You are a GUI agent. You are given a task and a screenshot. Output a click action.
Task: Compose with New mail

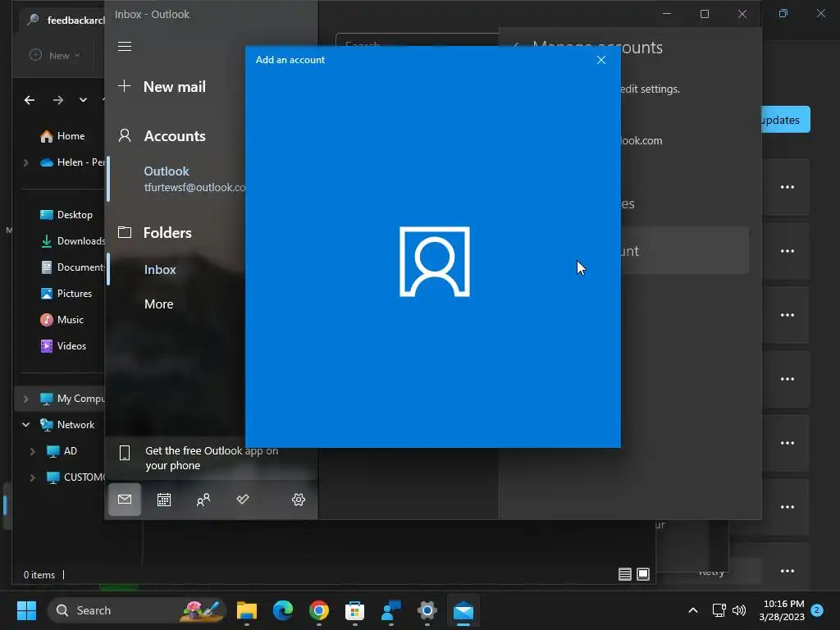pos(174,87)
